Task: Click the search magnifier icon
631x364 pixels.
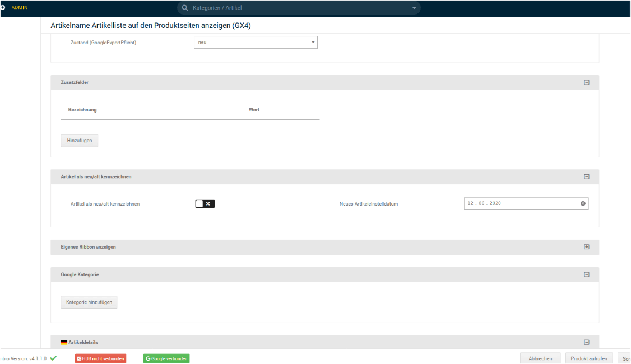Action: 185,8
